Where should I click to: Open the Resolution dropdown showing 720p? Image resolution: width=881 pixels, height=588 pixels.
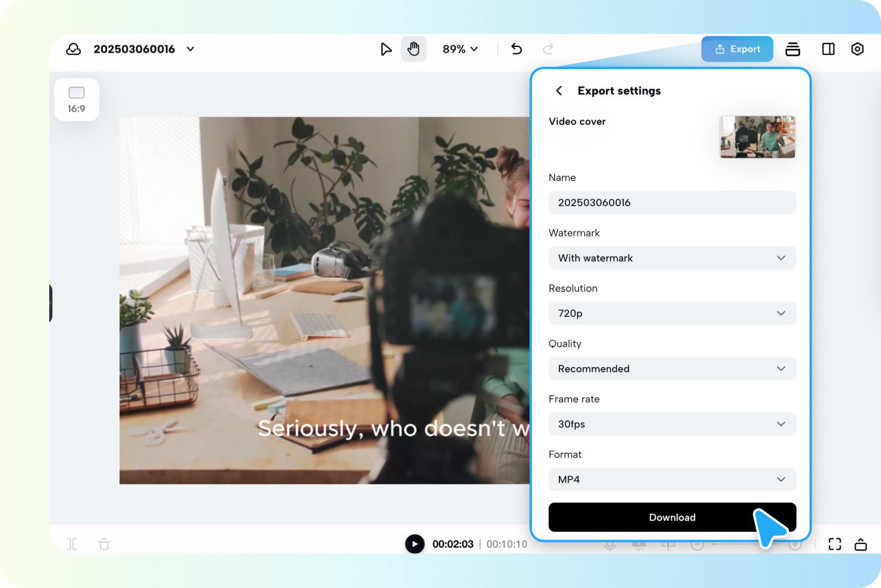click(x=672, y=313)
